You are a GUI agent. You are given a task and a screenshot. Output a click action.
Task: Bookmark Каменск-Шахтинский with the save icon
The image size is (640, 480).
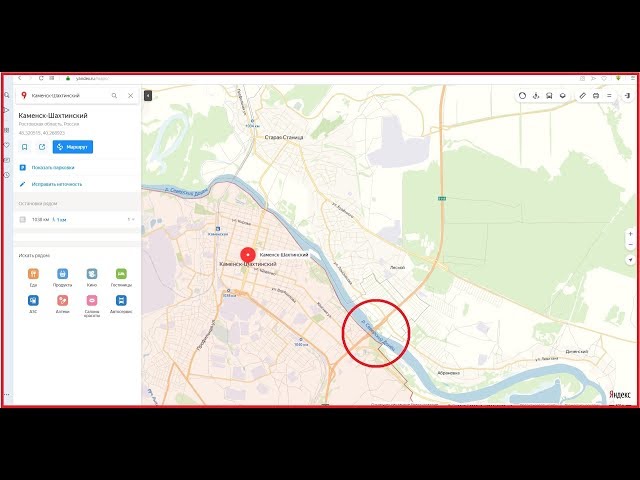pos(24,147)
